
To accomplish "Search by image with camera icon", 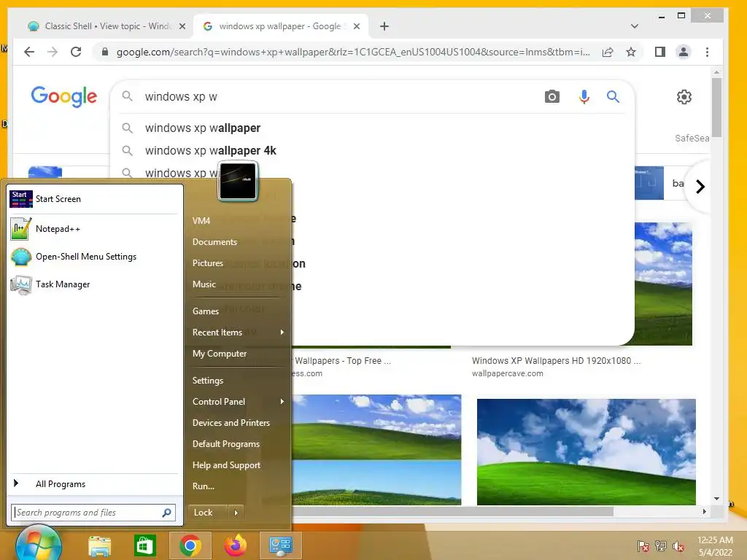I will tap(551, 97).
